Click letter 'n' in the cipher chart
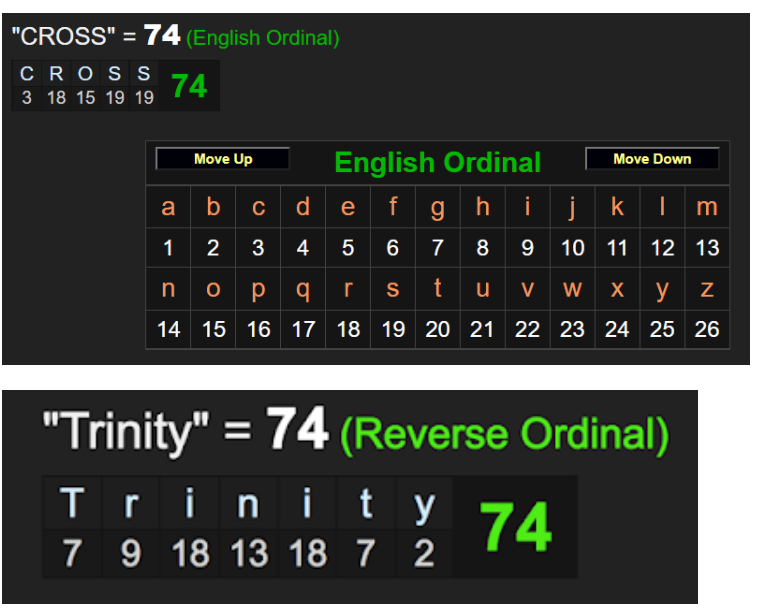 tap(168, 289)
